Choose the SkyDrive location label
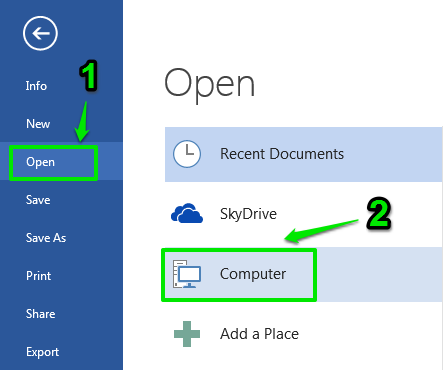 248,214
